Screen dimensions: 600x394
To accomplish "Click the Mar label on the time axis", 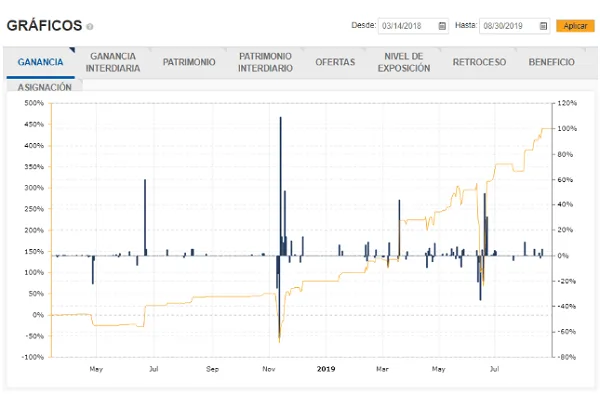I will (x=382, y=369).
